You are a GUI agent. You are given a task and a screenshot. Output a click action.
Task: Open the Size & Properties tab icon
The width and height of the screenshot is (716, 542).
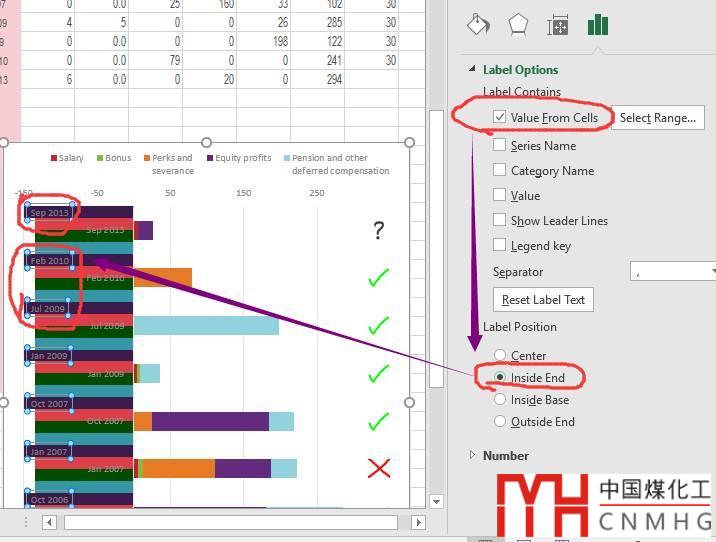[x=558, y=25]
